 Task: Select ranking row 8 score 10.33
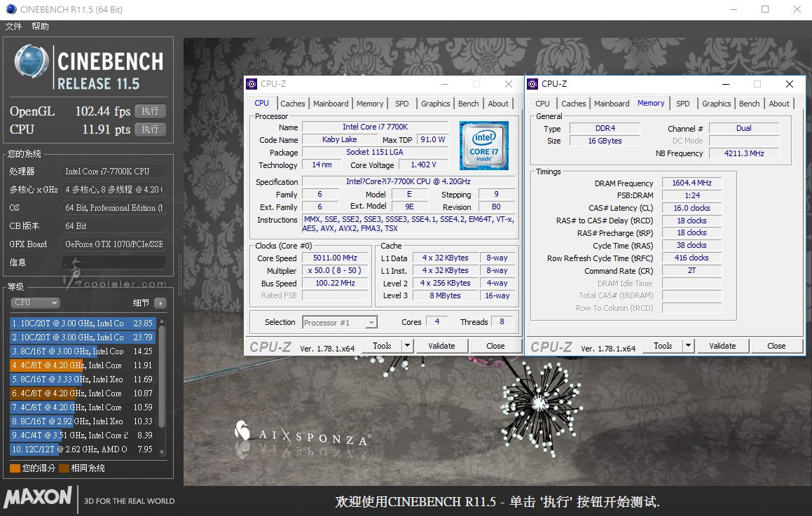[x=83, y=421]
